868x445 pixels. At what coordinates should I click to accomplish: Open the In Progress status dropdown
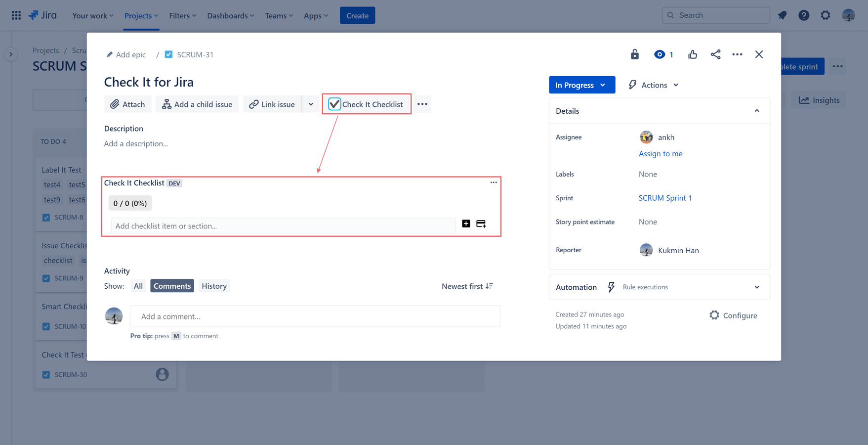pos(582,85)
